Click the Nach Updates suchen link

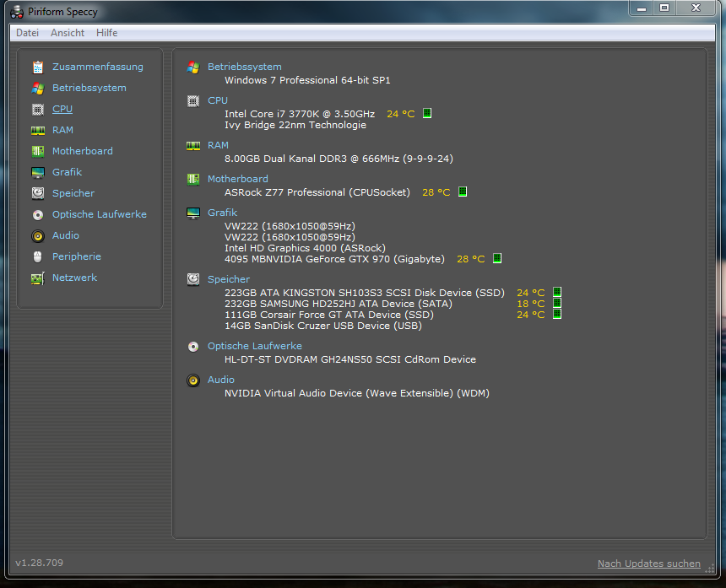(648, 564)
